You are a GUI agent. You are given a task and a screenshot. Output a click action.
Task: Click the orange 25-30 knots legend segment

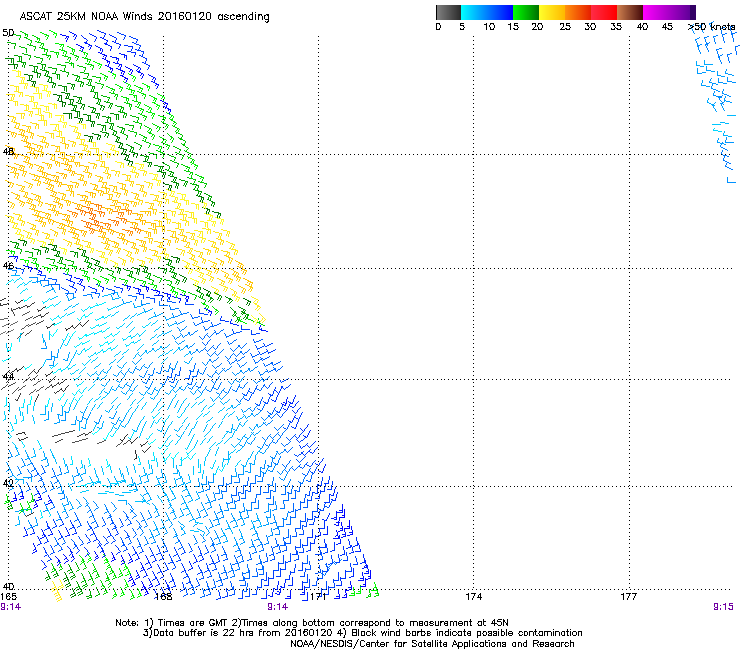pos(578,12)
